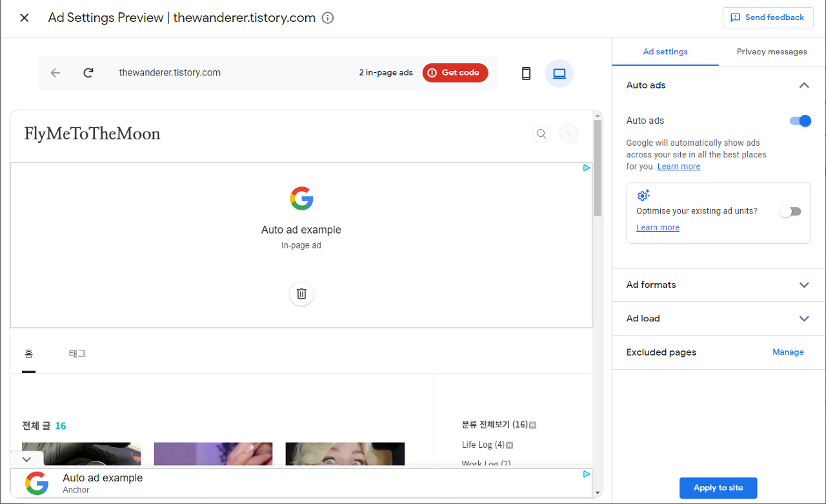Select the 홈 tab on the blog
The width and height of the screenshot is (826, 504).
(28, 354)
